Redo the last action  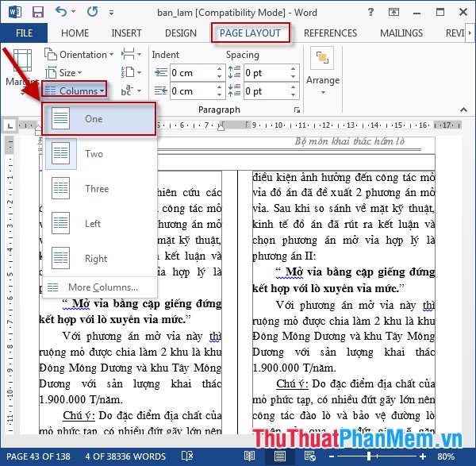(x=92, y=12)
